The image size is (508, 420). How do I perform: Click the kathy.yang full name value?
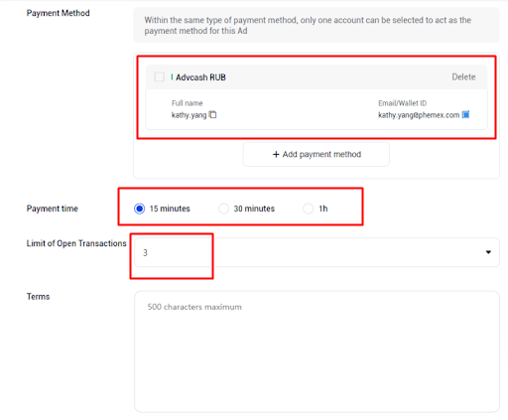click(189, 115)
